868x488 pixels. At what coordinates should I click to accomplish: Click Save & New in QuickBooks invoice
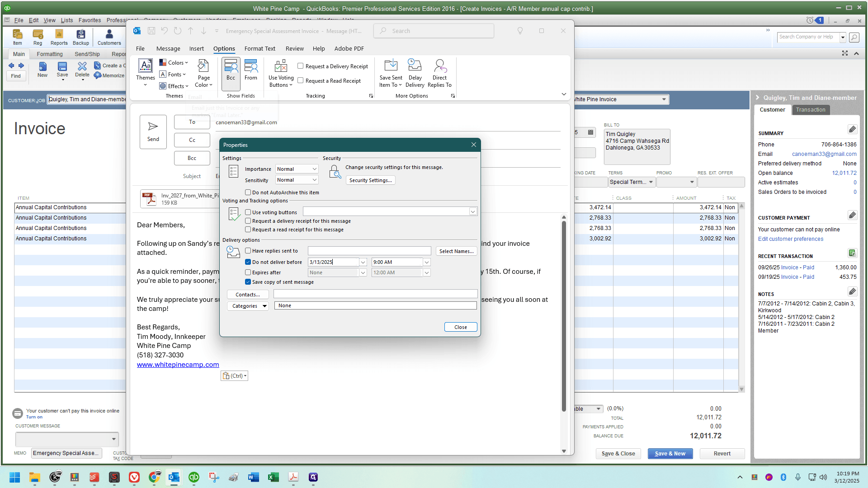tap(670, 454)
